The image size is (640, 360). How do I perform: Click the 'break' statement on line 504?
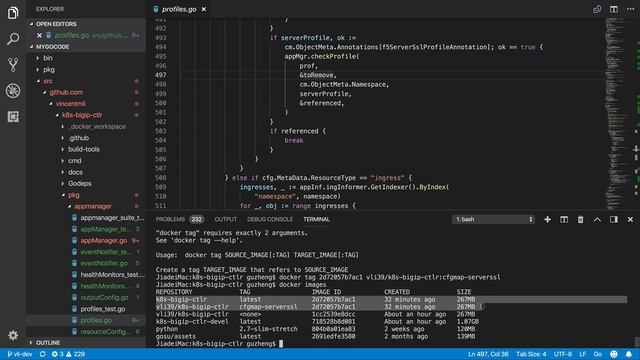click(x=294, y=140)
